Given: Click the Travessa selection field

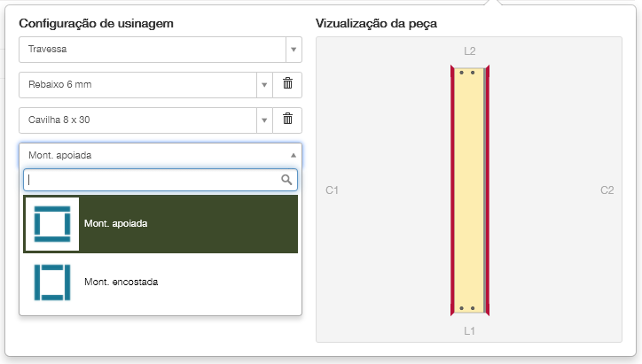Looking at the screenshot, I should [152, 50].
